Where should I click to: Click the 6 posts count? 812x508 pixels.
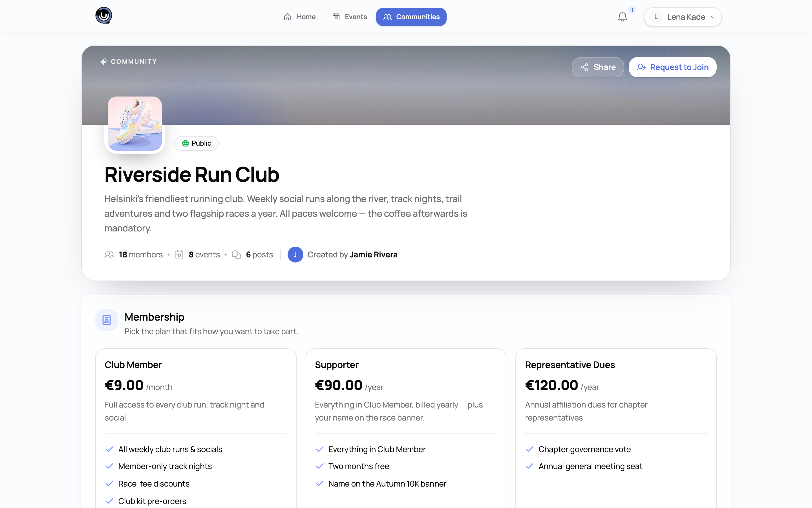click(259, 255)
